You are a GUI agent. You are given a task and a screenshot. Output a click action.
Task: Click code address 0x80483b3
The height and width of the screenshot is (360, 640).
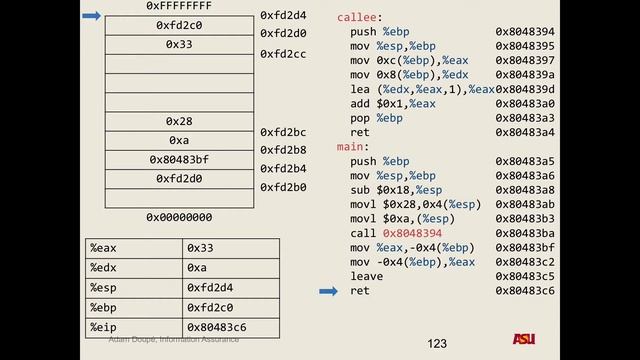click(525, 219)
